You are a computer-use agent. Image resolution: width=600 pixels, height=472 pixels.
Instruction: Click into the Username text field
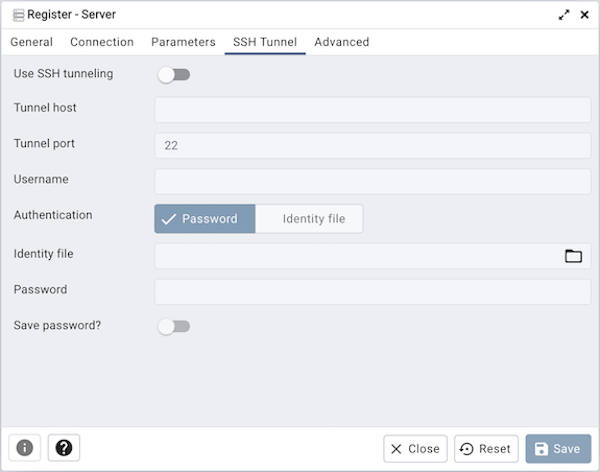[372, 181]
